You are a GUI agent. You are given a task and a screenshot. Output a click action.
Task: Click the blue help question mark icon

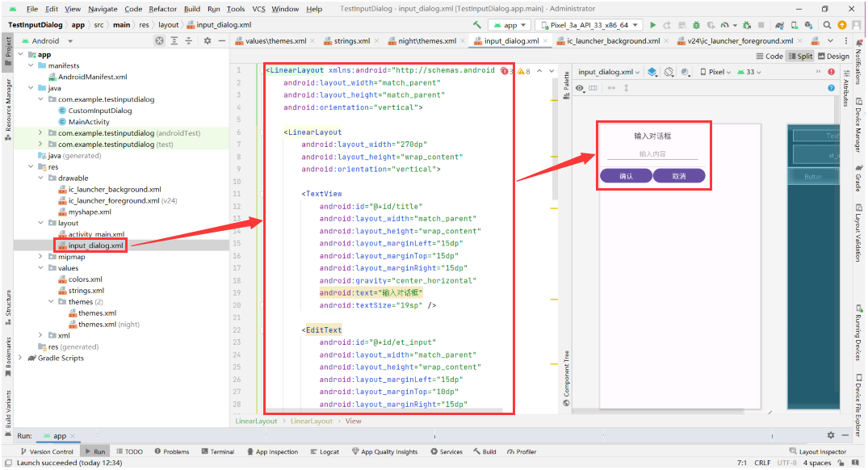click(832, 88)
